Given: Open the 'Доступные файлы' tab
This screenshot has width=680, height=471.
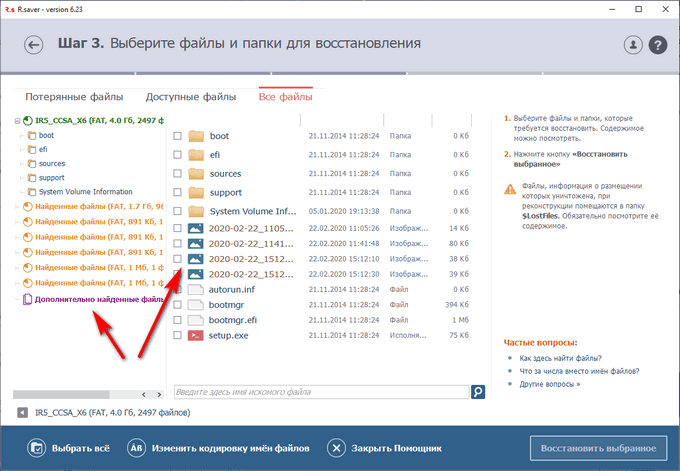Looking at the screenshot, I should (x=191, y=97).
